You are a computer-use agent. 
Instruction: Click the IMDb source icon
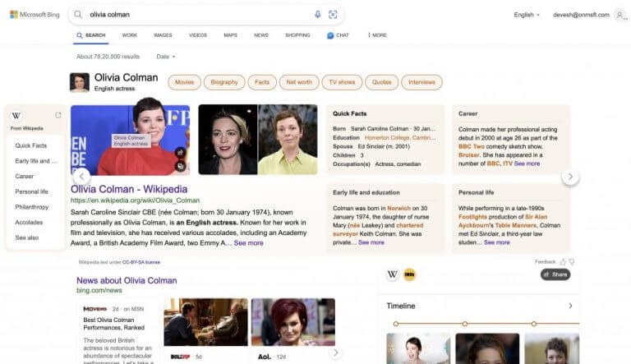409,274
